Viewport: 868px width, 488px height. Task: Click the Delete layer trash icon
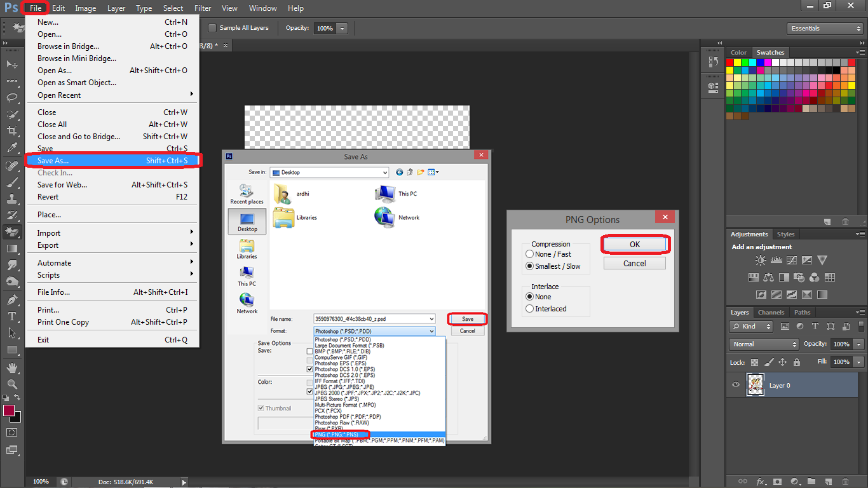click(844, 481)
